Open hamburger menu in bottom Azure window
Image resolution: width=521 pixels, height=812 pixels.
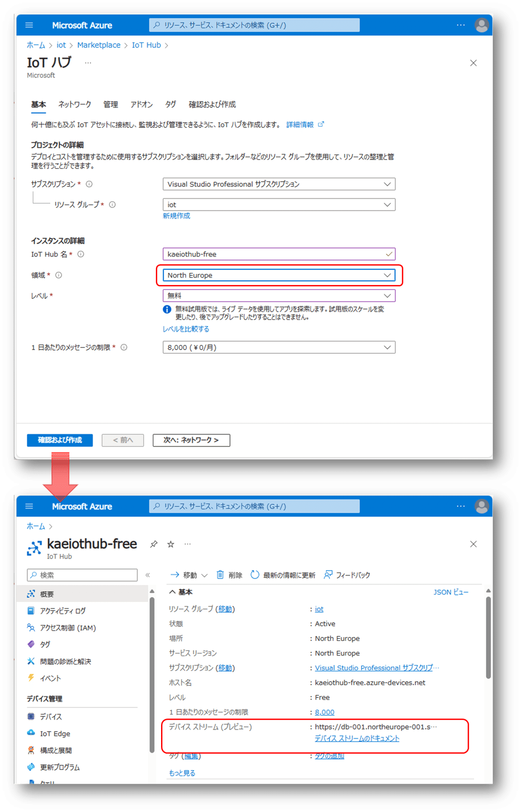click(29, 506)
